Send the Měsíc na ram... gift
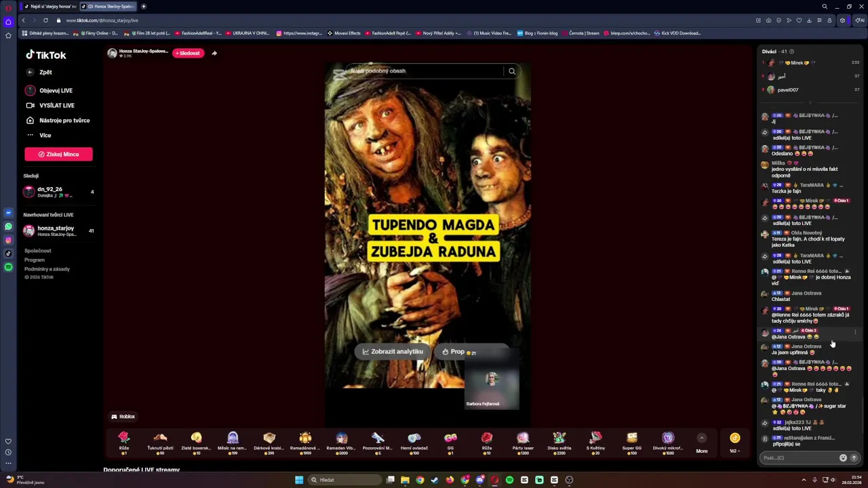Viewport: 868px width, 488px height. click(233, 443)
